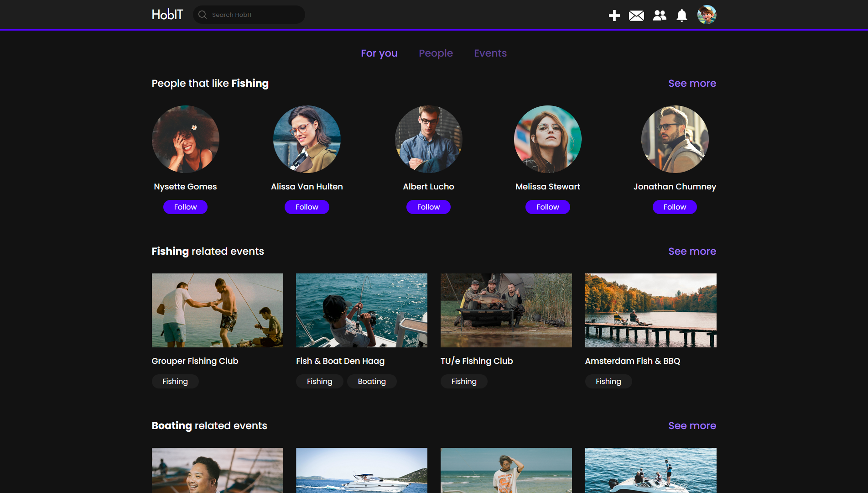Switch to the Events tab

pyautogui.click(x=490, y=53)
